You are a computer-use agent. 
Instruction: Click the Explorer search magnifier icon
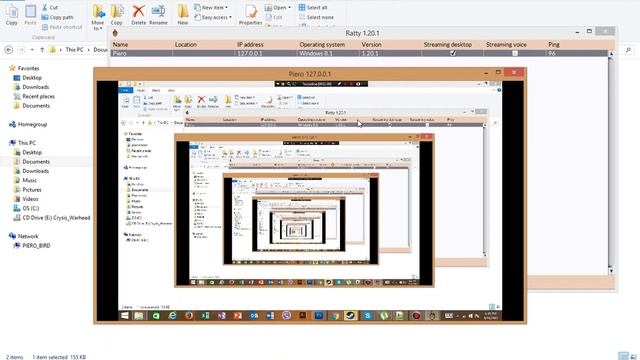coord(628,50)
